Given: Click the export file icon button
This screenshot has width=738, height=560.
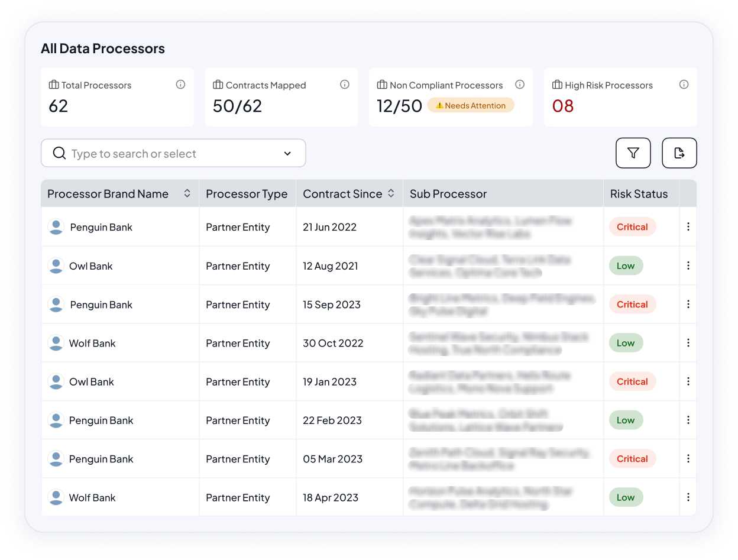Looking at the screenshot, I should [x=679, y=153].
